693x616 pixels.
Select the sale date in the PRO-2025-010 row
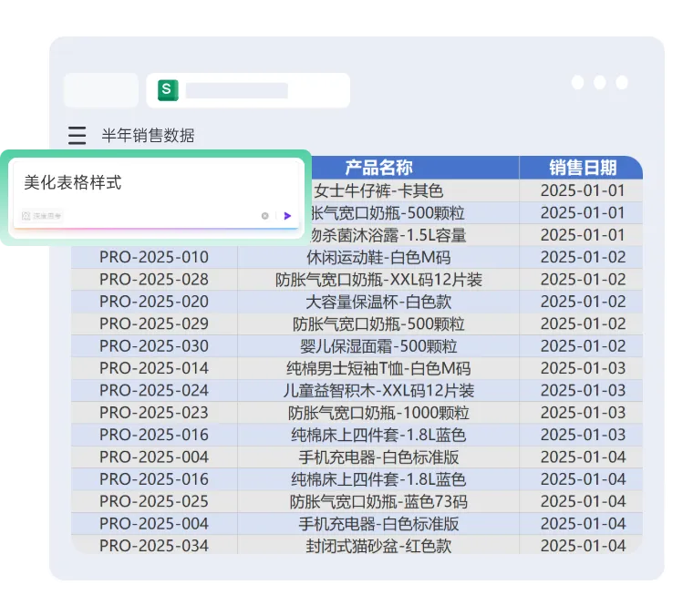[582, 257]
